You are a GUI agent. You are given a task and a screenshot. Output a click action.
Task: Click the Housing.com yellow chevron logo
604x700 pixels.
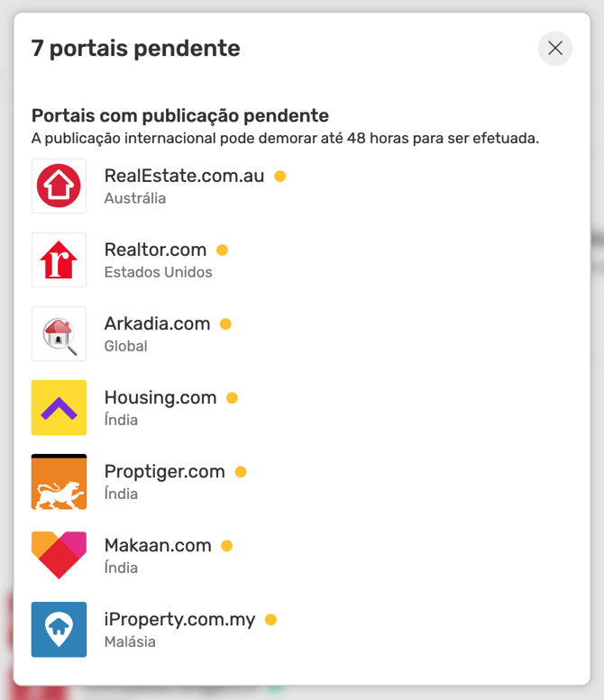[59, 407]
